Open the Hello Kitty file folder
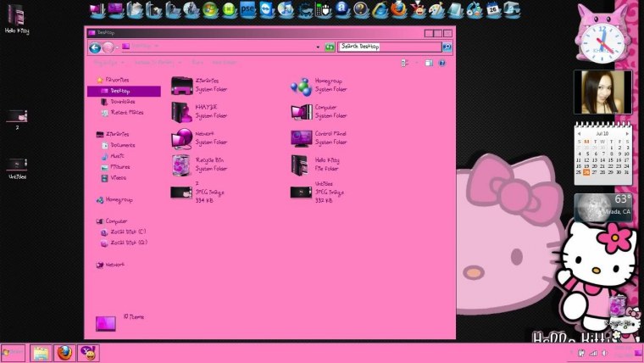Viewport: 644px width, 363px height. click(x=301, y=165)
